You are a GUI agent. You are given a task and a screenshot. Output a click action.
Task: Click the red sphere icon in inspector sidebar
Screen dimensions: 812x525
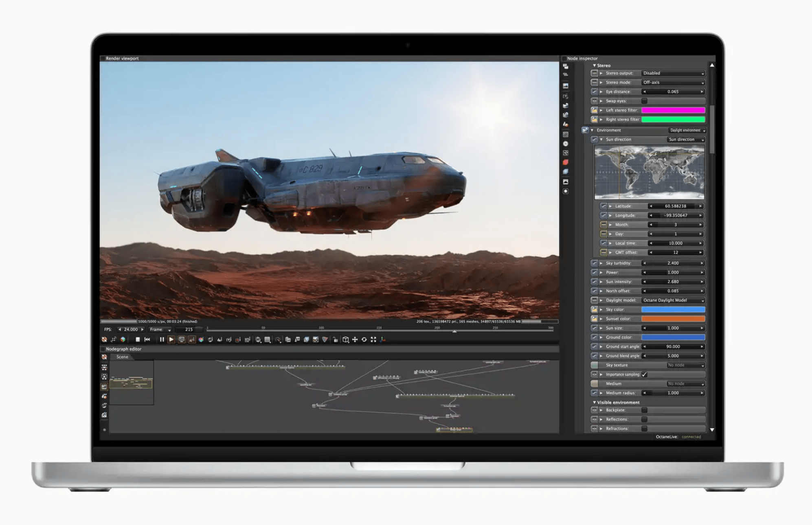(x=566, y=162)
